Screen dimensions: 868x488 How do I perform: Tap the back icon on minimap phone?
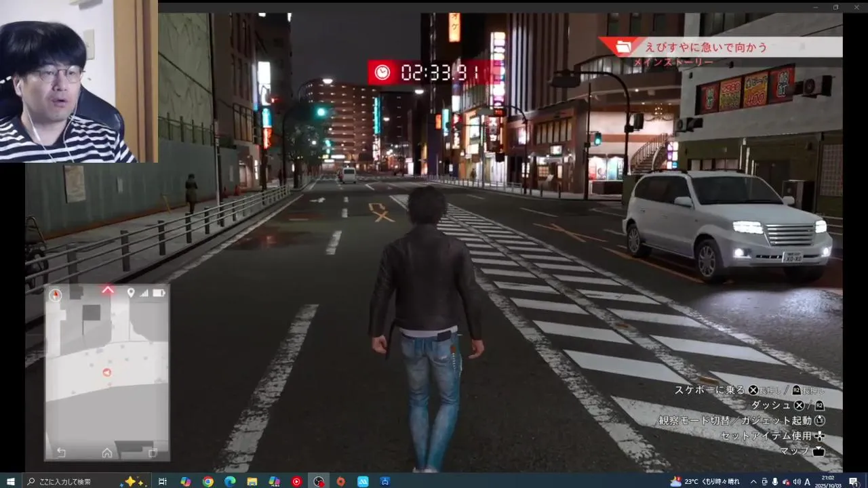pyautogui.click(x=61, y=453)
